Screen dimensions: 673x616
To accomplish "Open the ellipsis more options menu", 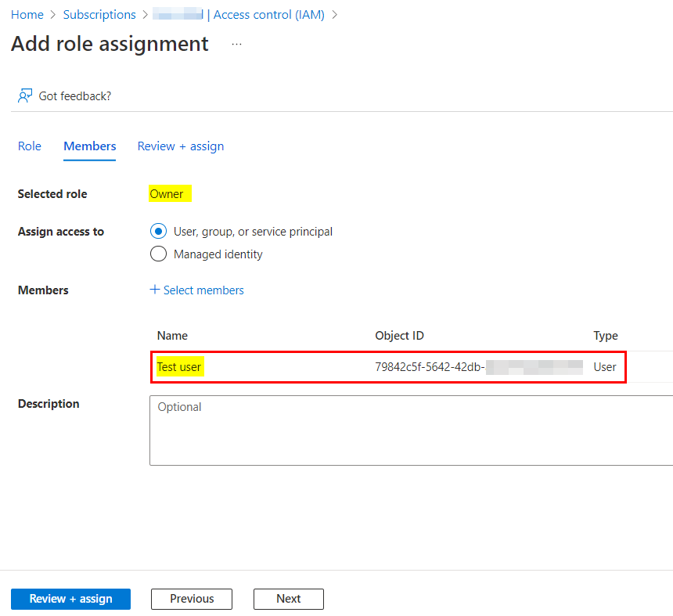I will click(x=236, y=45).
